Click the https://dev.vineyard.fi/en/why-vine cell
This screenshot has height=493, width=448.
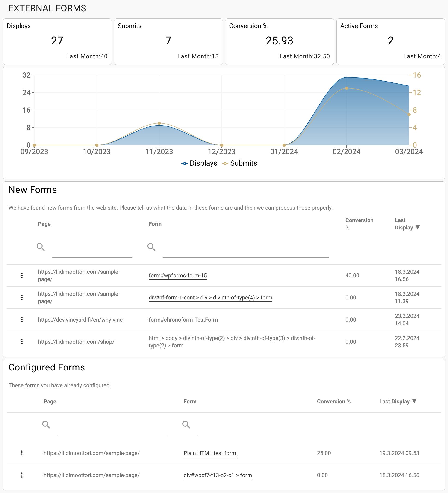coord(80,320)
